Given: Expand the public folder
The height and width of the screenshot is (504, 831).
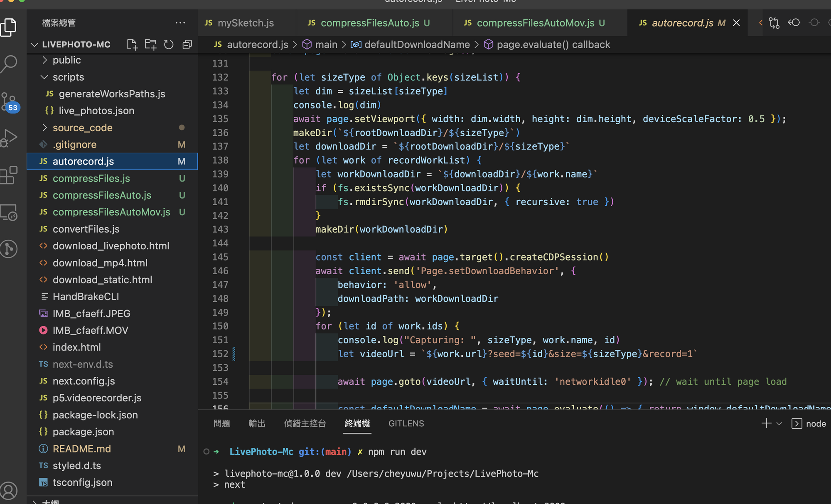Looking at the screenshot, I should [66, 60].
